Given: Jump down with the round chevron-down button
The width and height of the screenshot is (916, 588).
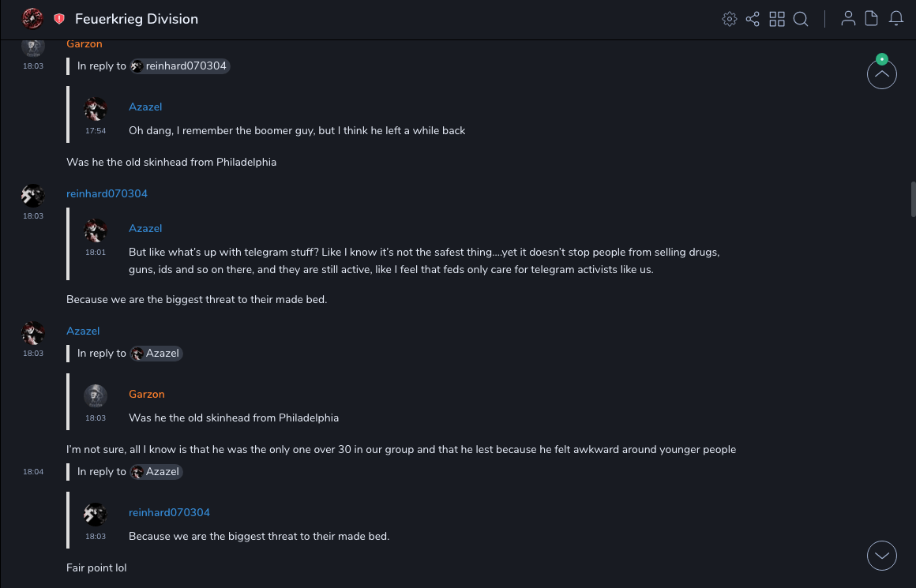Looking at the screenshot, I should coord(881,556).
